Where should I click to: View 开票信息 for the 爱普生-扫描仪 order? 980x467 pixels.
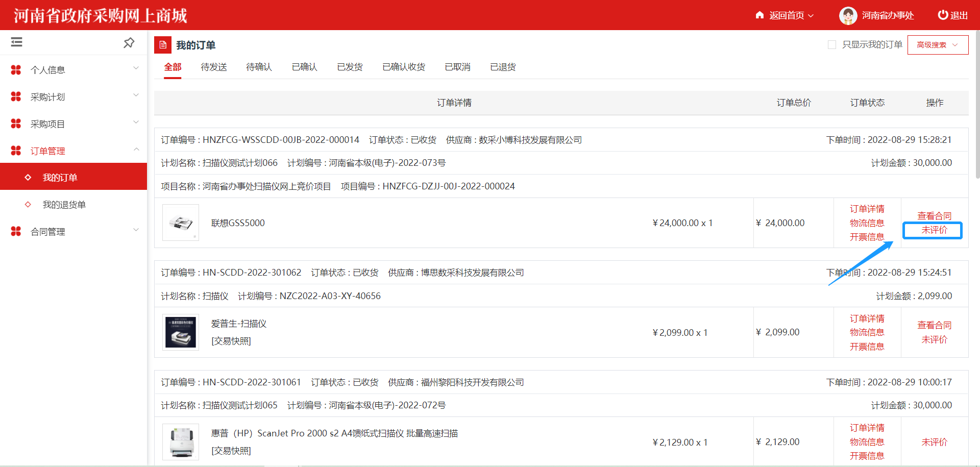tap(867, 347)
